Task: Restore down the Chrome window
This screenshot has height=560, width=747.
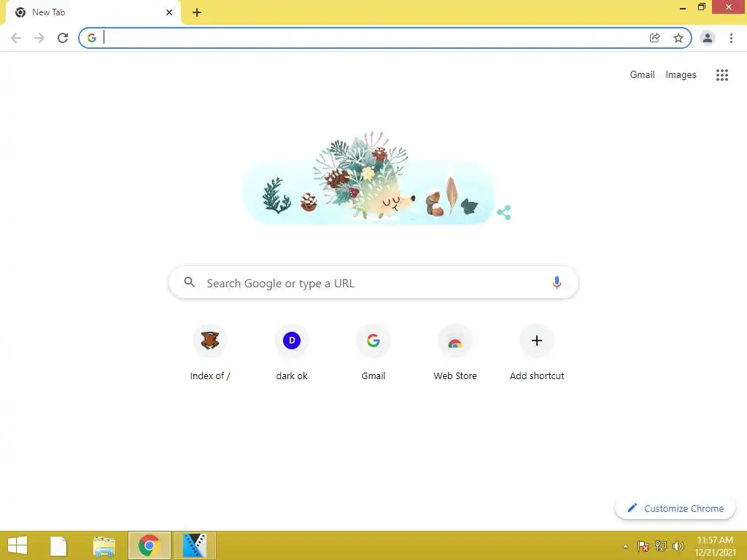Action: click(701, 7)
